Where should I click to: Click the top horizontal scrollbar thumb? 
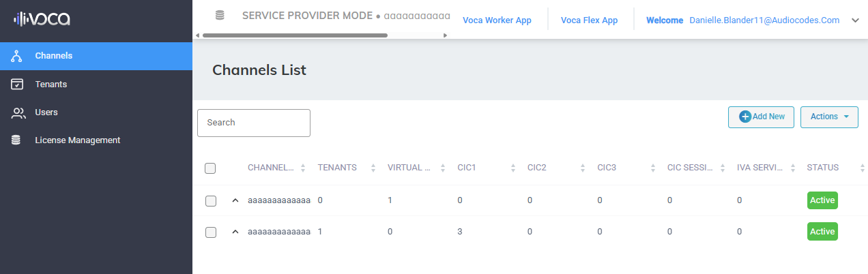point(295,35)
